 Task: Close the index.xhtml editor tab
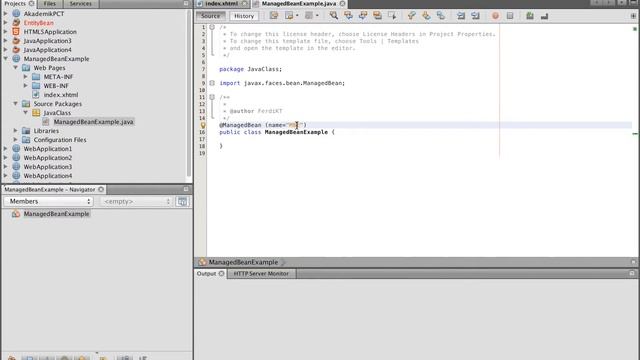[x=244, y=4]
